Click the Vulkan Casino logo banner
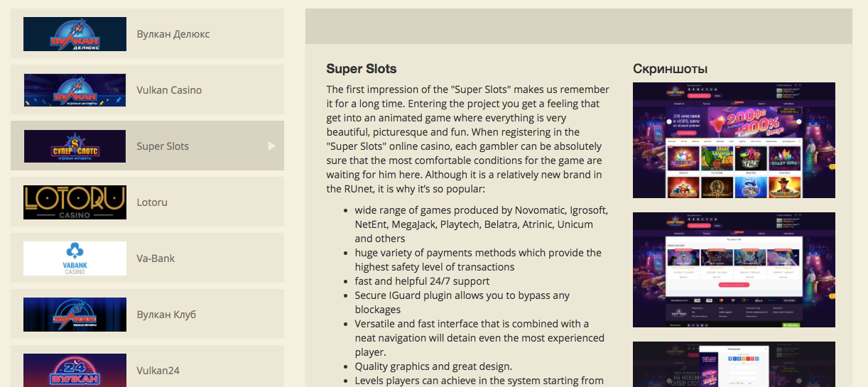The image size is (868, 387). click(75, 90)
